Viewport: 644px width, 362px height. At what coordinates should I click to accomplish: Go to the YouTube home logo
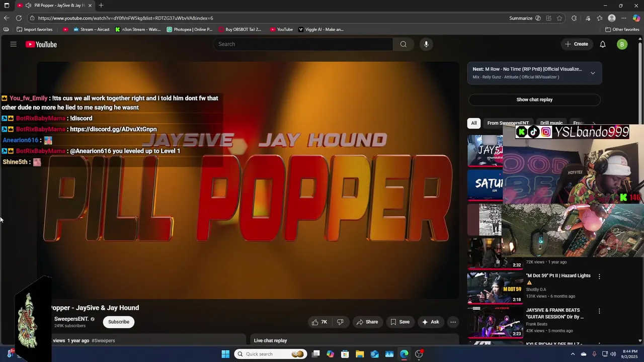click(x=41, y=44)
